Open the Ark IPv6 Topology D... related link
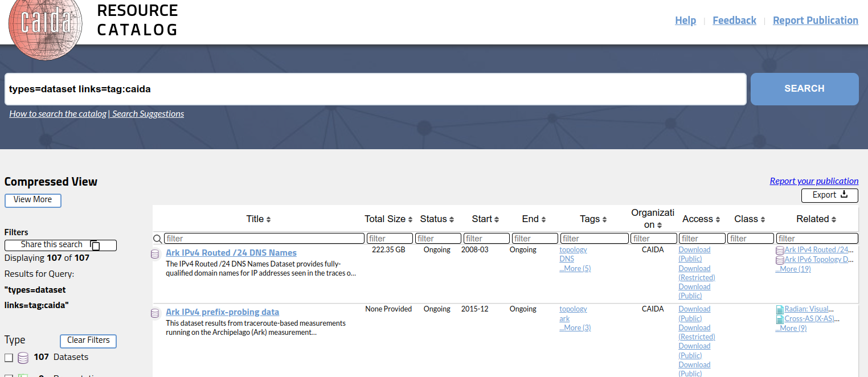The height and width of the screenshot is (377, 868). tap(819, 260)
